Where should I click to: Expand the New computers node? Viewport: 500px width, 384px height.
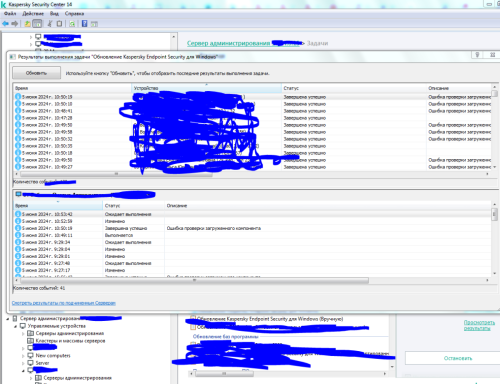pos(23,355)
